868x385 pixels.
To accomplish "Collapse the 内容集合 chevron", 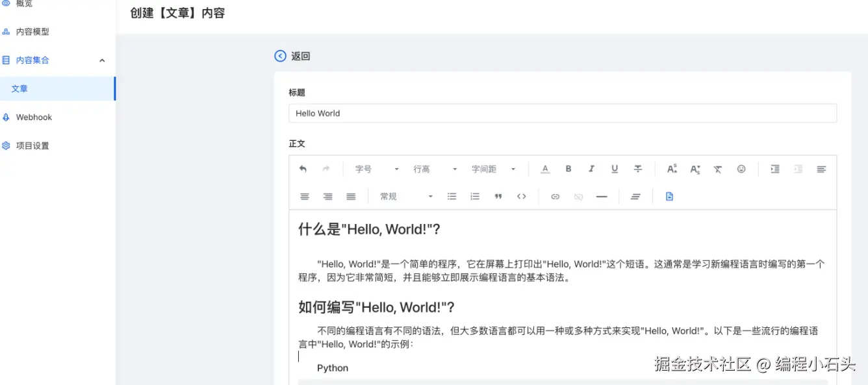I will (x=102, y=60).
